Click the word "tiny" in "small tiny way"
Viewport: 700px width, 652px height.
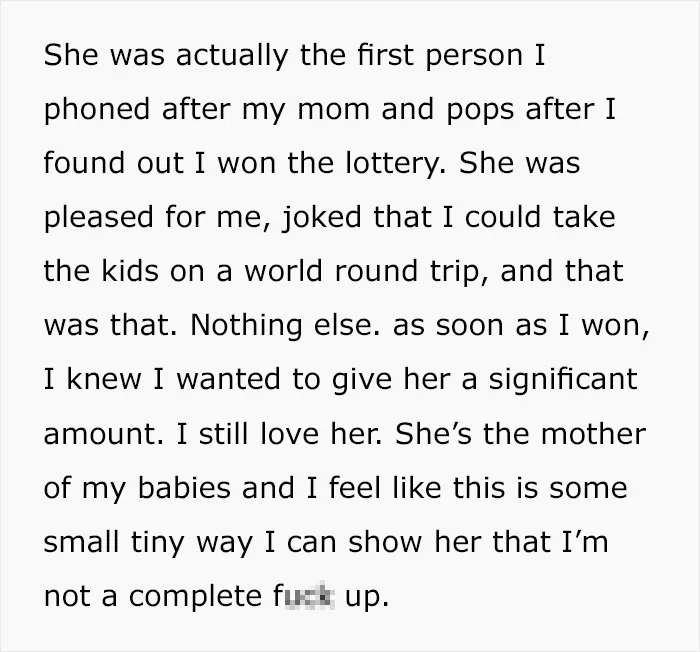point(158,543)
